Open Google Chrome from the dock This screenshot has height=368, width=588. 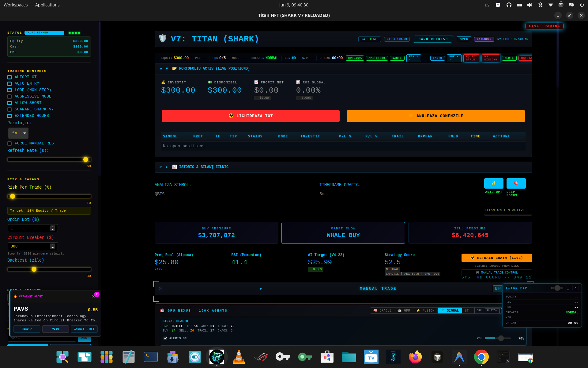pyautogui.click(x=481, y=357)
